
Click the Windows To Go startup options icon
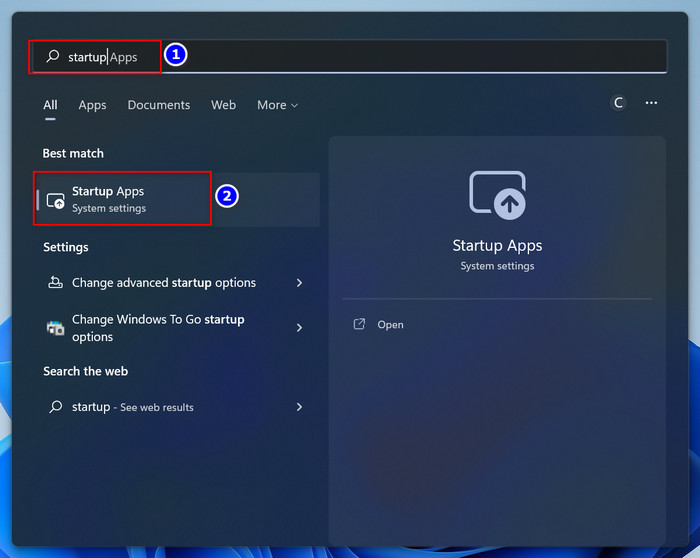pyautogui.click(x=55, y=328)
